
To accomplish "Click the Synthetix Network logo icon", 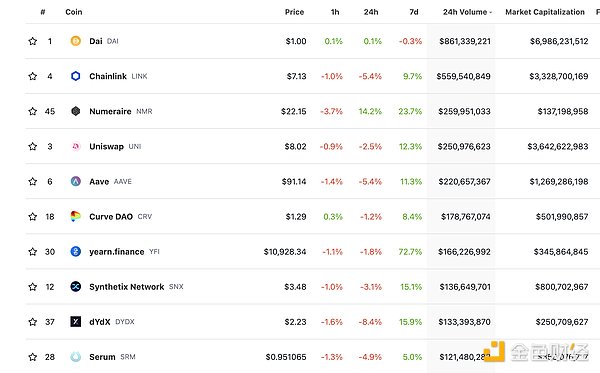I will click(76, 287).
